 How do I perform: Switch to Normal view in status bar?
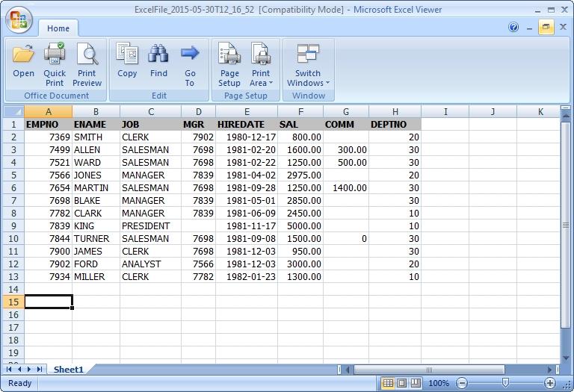coord(388,383)
